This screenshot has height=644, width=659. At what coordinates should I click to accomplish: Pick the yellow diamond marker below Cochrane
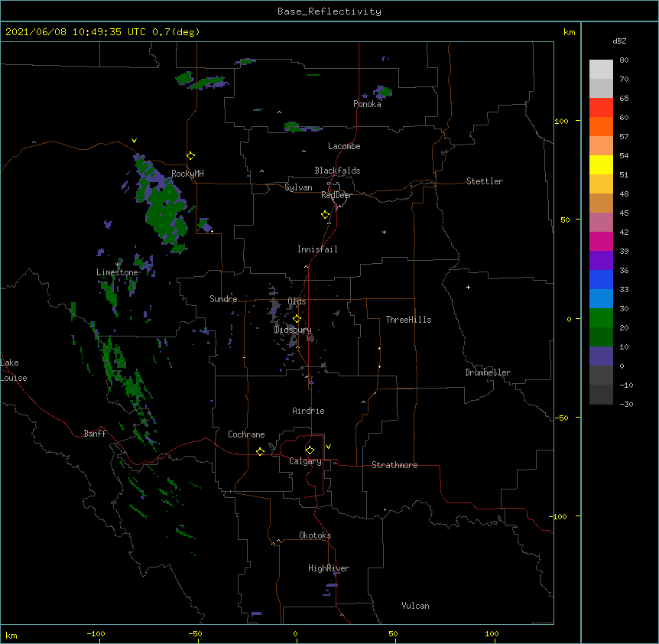pos(260,451)
